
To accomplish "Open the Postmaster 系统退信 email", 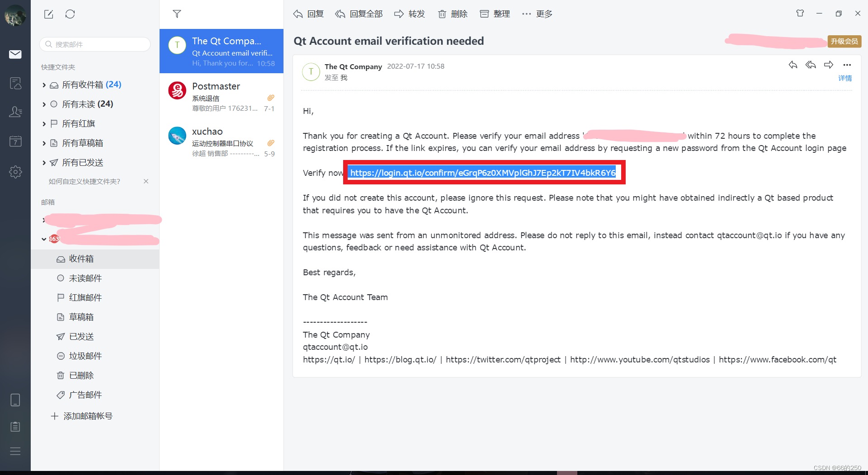I will 222,96.
